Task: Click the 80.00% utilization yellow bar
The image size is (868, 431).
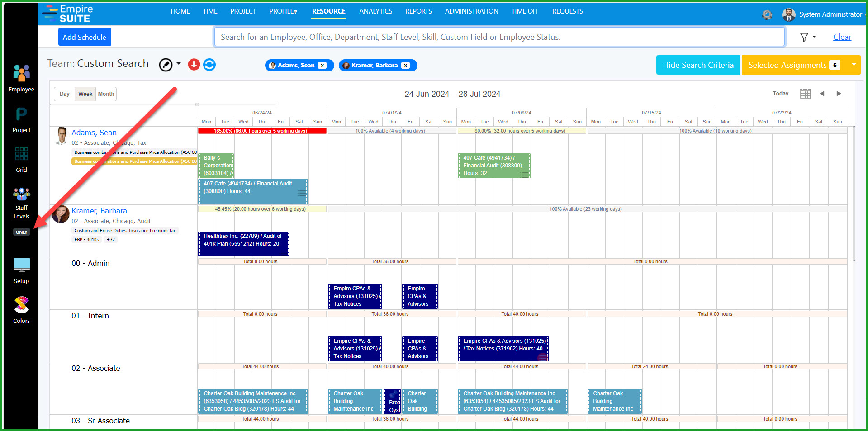Action: [x=522, y=131]
